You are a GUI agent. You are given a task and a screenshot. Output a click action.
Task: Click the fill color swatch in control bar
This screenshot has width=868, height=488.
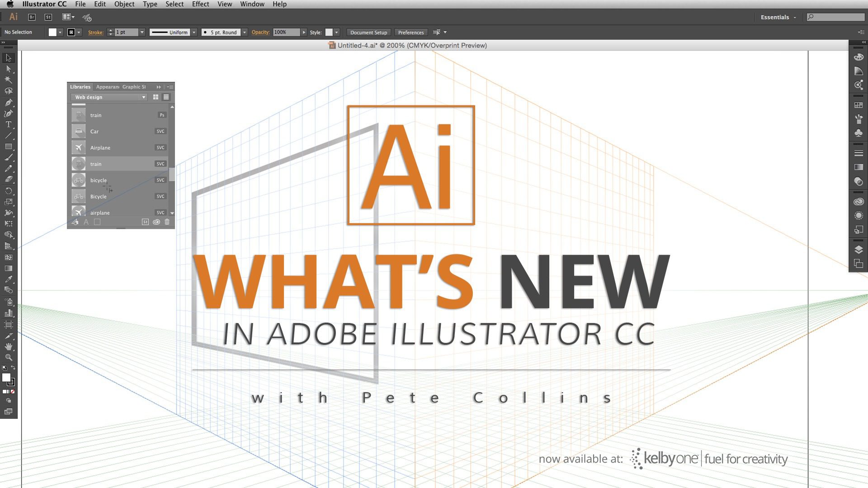[52, 32]
